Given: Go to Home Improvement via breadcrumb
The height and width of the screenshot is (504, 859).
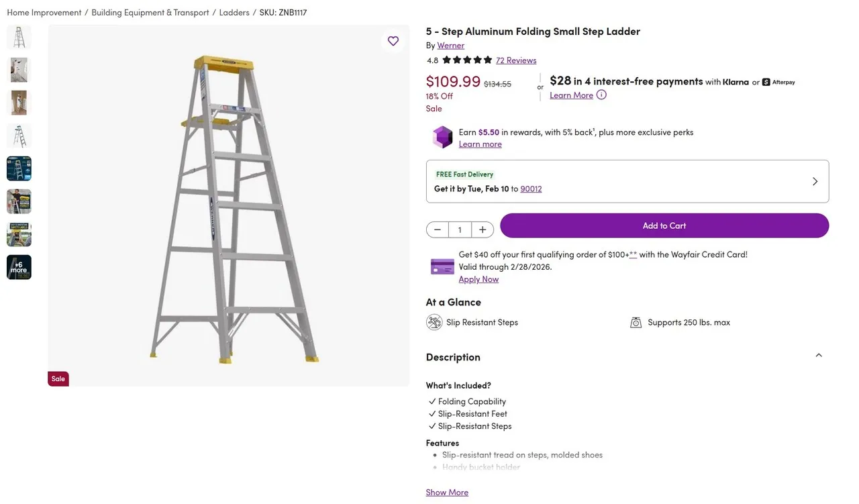Looking at the screenshot, I should tap(44, 12).
